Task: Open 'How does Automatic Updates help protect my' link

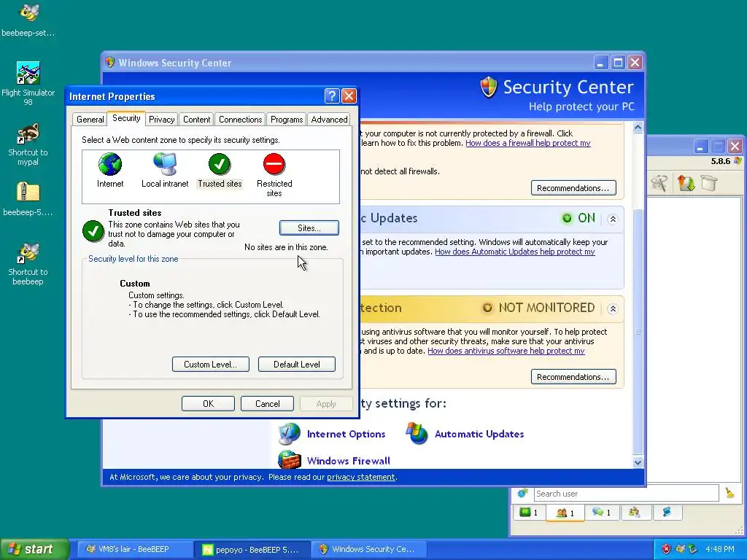Action: pyautogui.click(x=514, y=252)
